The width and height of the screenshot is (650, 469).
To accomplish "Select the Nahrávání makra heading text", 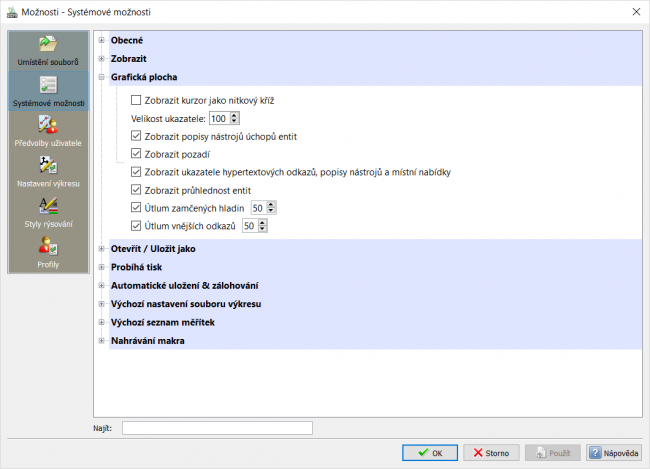I will coord(148,341).
